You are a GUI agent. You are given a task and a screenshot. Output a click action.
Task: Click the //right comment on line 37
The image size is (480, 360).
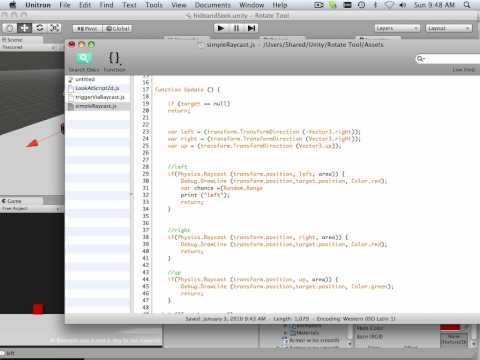(x=179, y=230)
